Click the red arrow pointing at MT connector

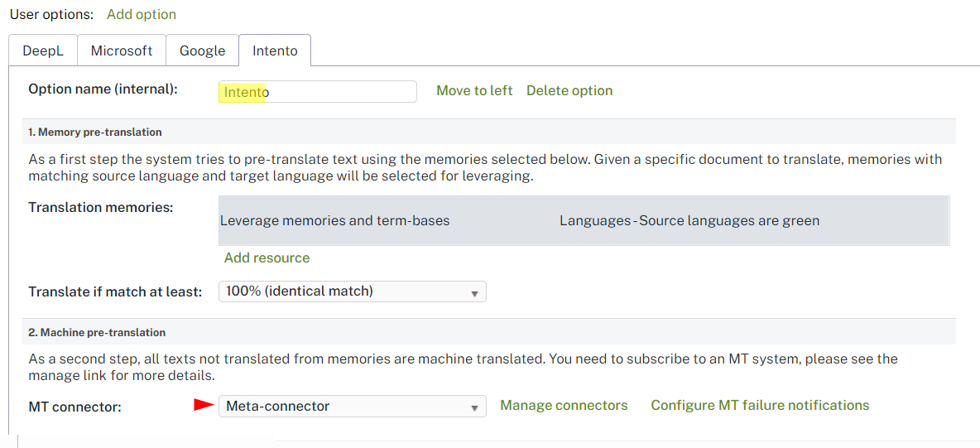click(203, 405)
